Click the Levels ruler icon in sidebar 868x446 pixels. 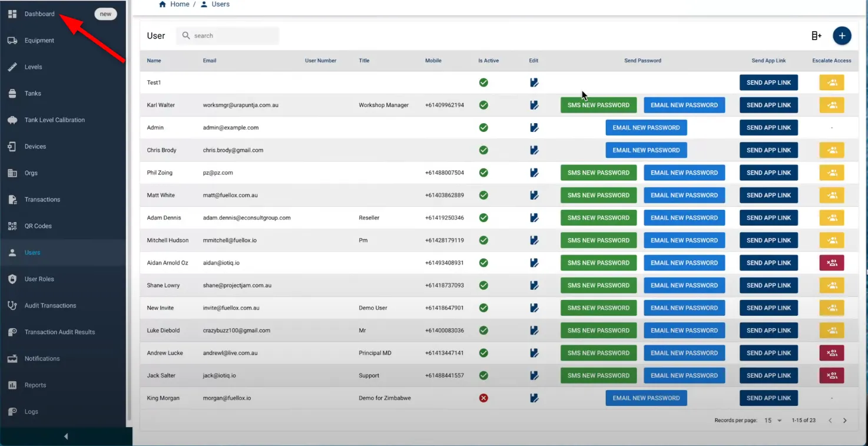pos(12,67)
